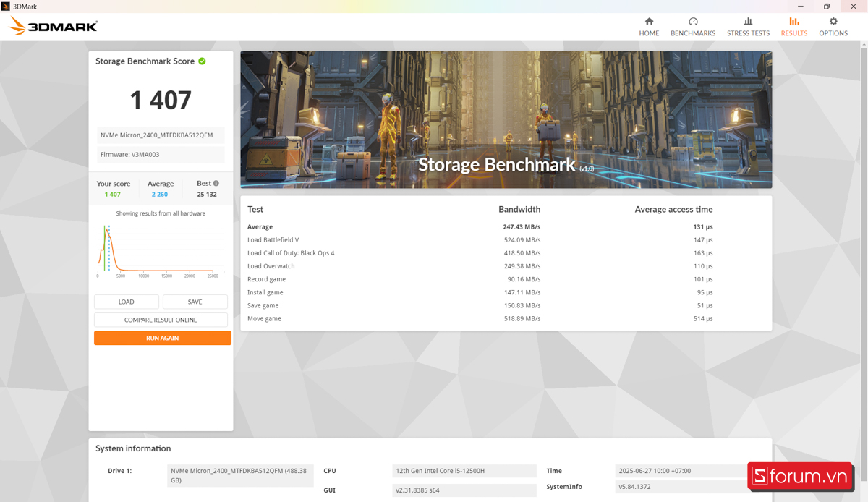The width and height of the screenshot is (868, 502).
Task: Click the Drive 1 name in System information
Action: tap(240, 475)
